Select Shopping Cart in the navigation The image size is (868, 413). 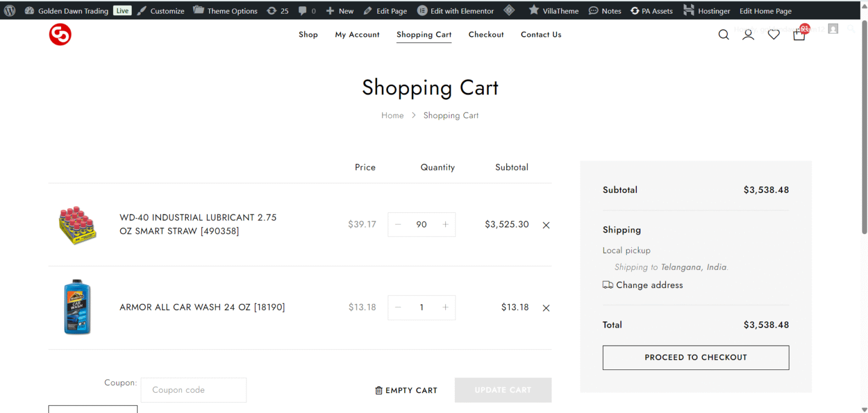point(424,35)
